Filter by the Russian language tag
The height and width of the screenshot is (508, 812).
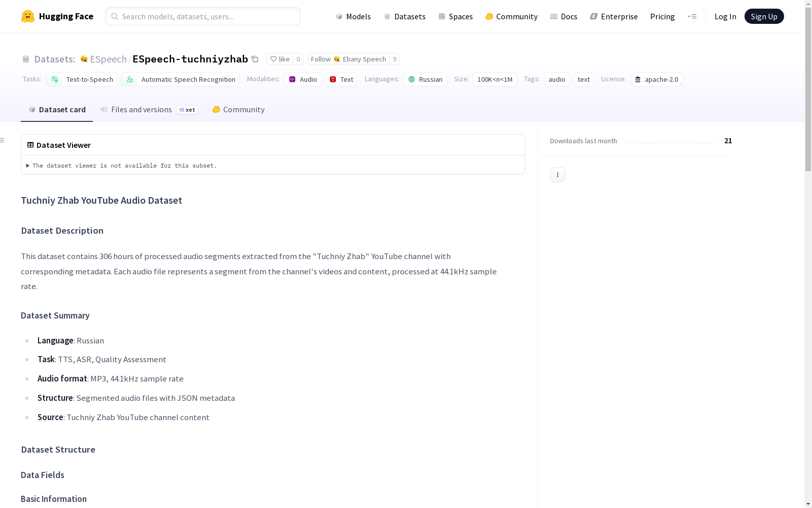coord(425,79)
